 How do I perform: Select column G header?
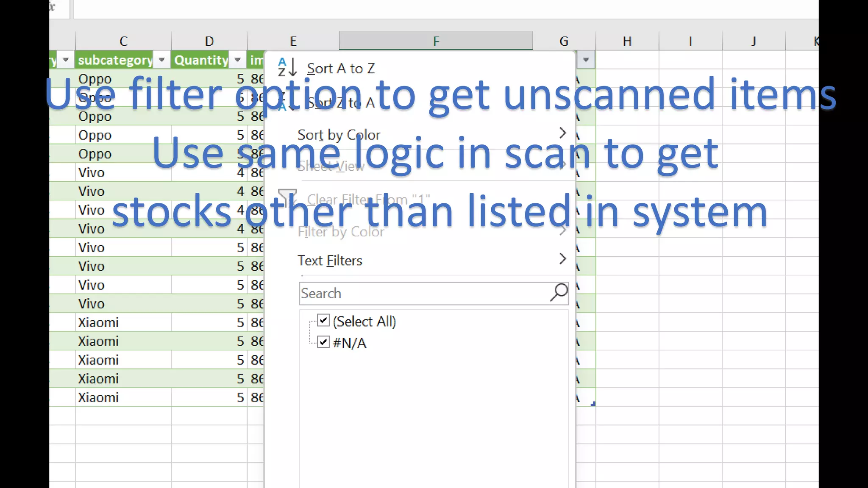[x=564, y=41]
